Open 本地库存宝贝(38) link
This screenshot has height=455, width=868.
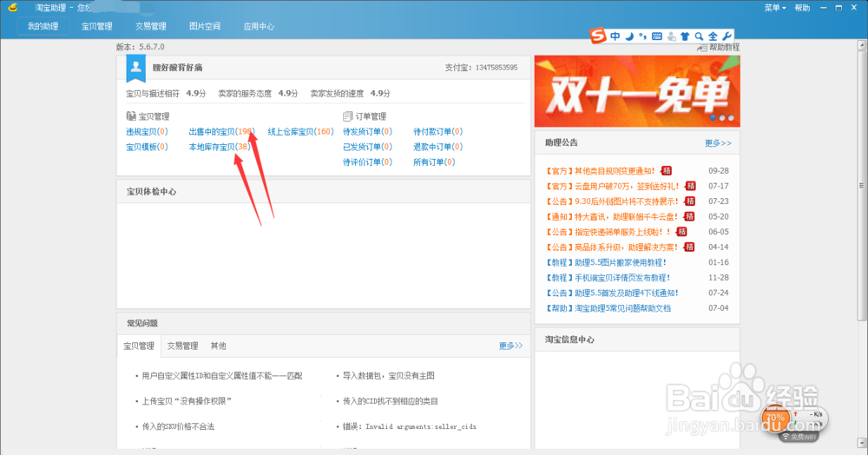pyautogui.click(x=220, y=147)
